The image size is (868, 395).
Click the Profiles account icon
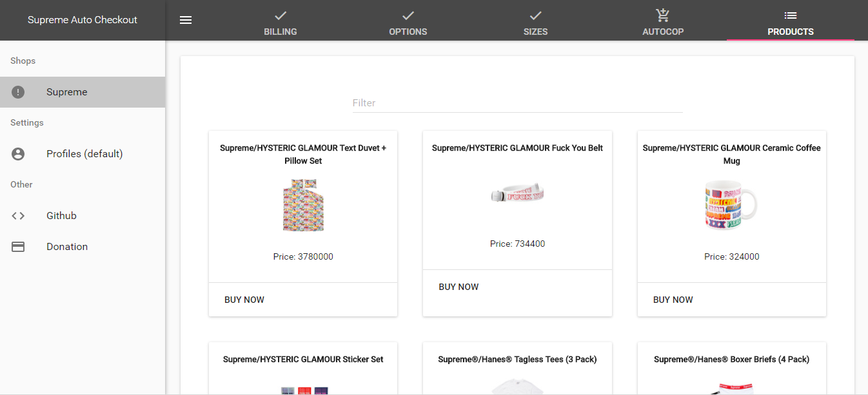coord(18,154)
